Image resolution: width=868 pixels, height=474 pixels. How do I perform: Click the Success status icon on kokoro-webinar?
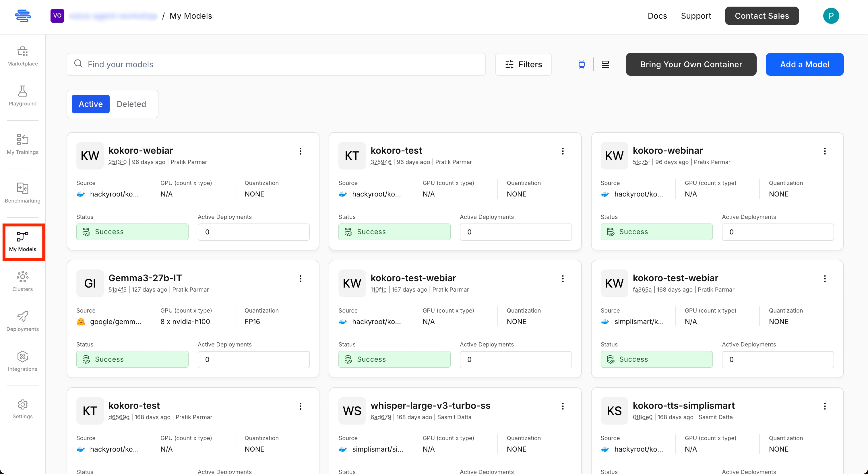(x=611, y=232)
